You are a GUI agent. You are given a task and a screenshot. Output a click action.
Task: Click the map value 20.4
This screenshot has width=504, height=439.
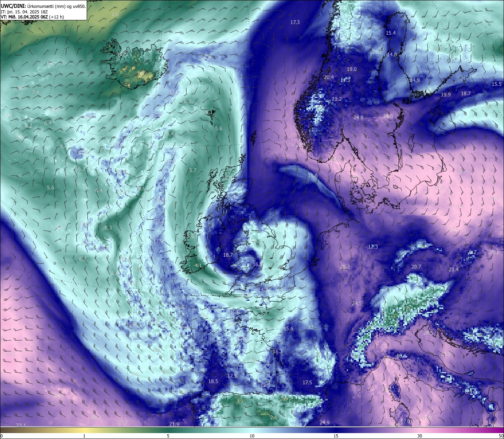(x=329, y=78)
